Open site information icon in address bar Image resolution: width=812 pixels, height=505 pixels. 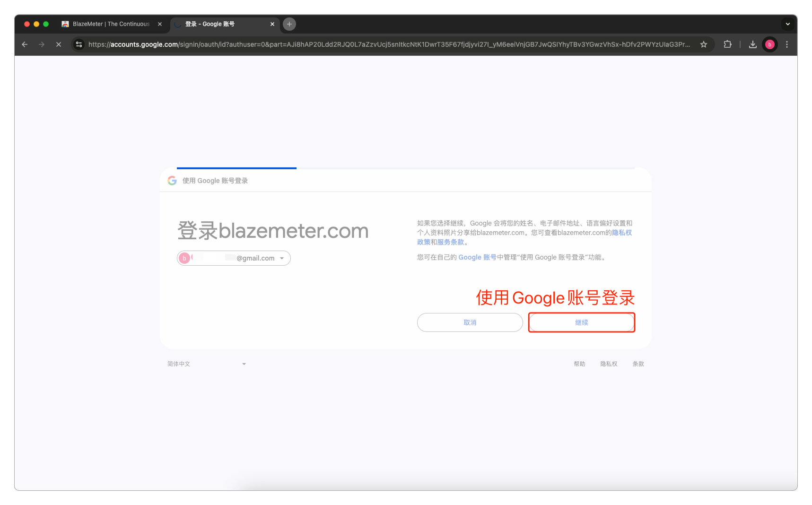point(79,44)
